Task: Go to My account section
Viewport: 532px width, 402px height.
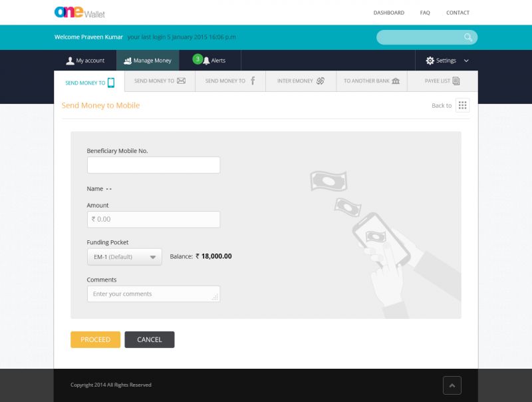Action: click(x=85, y=61)
